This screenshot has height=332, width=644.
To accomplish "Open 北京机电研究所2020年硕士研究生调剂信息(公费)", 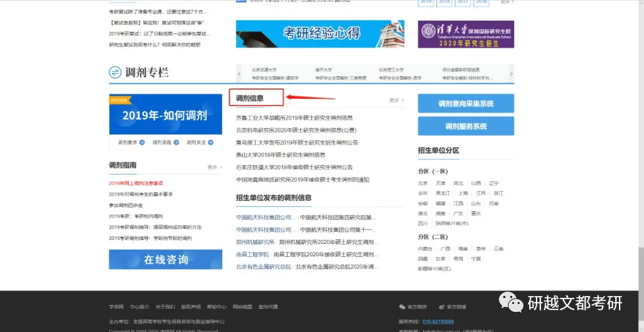I will 296,130.
